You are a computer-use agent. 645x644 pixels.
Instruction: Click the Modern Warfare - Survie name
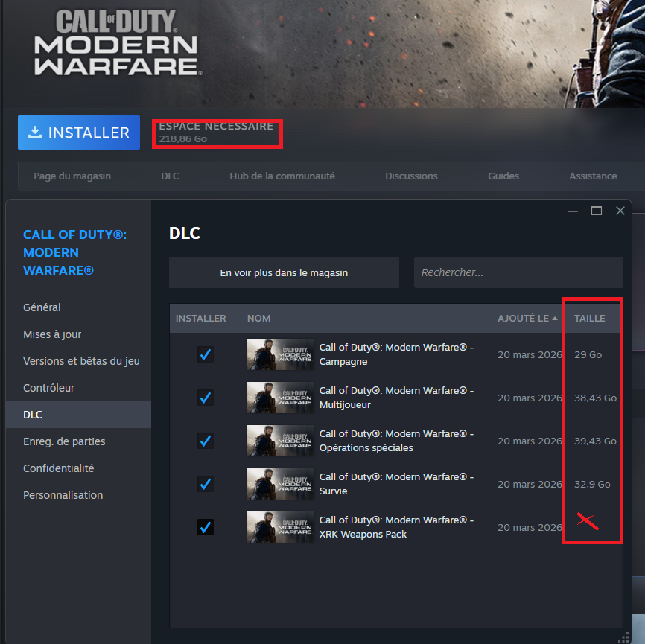tap(396, 484)
